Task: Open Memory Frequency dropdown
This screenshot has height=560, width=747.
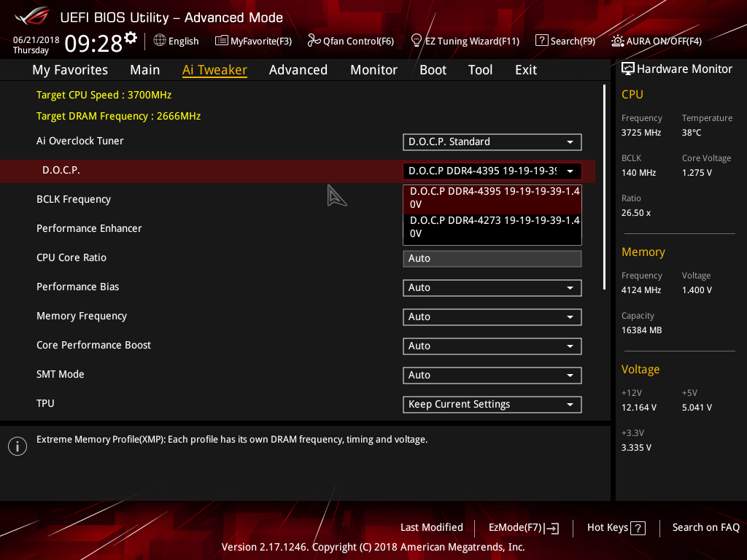Action: point(492,316)
